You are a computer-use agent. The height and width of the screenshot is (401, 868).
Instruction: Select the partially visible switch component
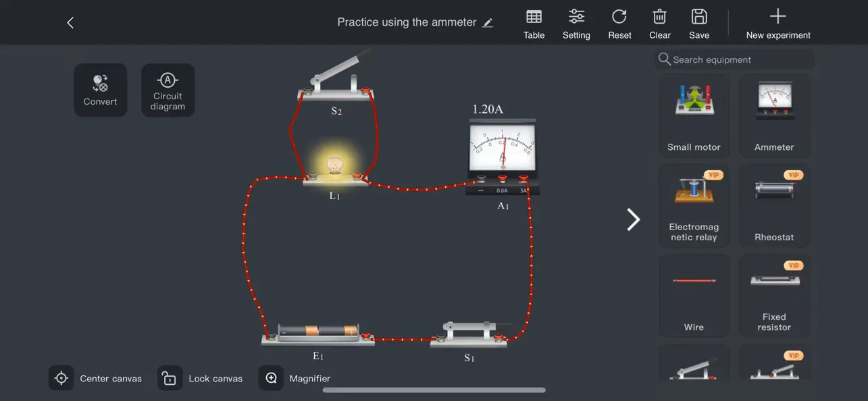pyautogui.click(x=694, y=363)
